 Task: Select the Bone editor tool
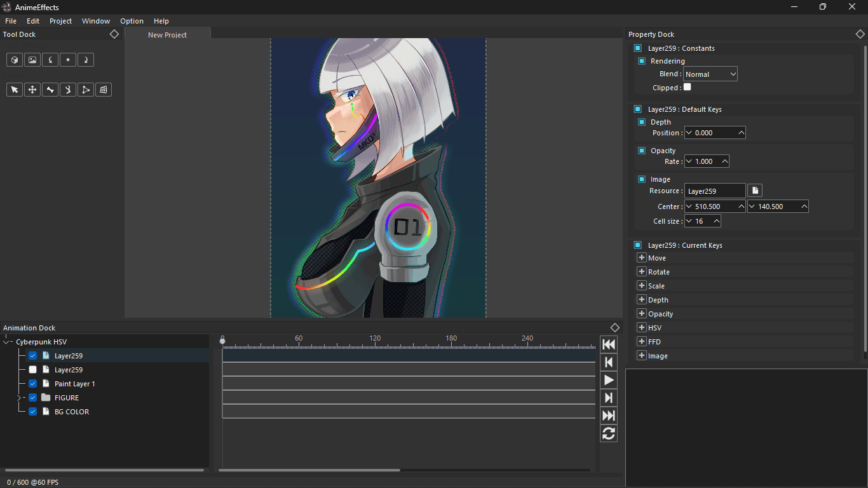(50, 90)
